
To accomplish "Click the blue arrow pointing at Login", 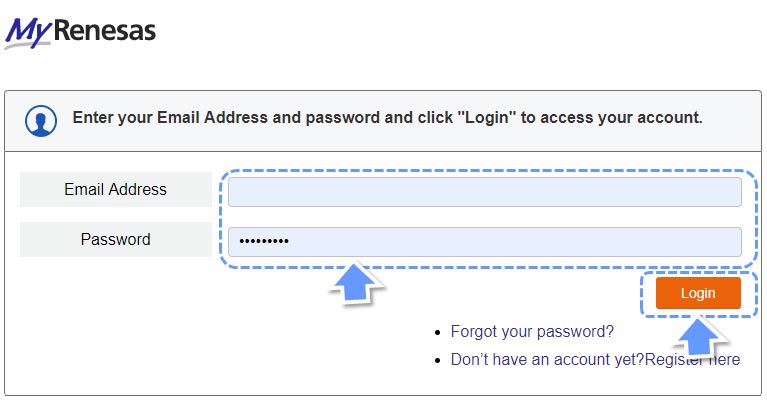I will (699, 336).
